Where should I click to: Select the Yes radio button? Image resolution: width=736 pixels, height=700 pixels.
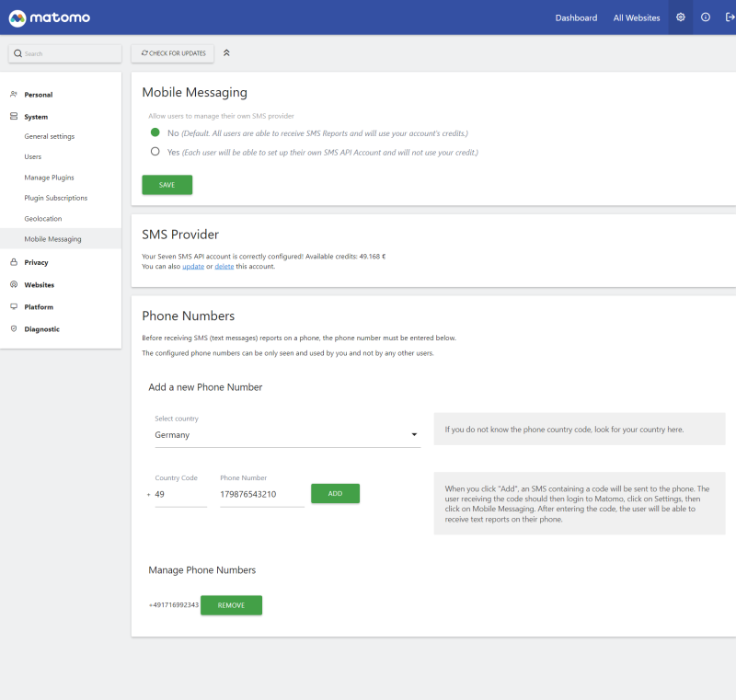pyautogui.click(x=156, y=152)
